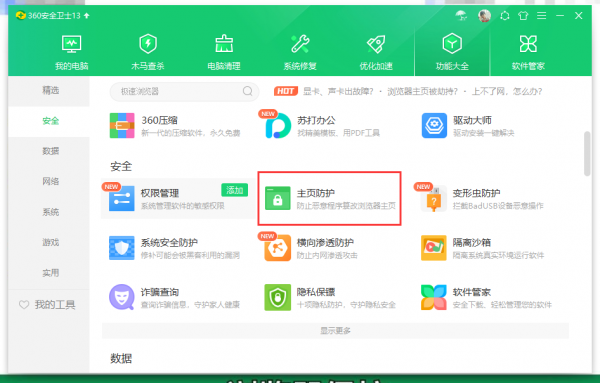Open 诈骗查询 mask icon
Image resolution: width=600 pixels, height=383 pixels.
coord(122,297)
